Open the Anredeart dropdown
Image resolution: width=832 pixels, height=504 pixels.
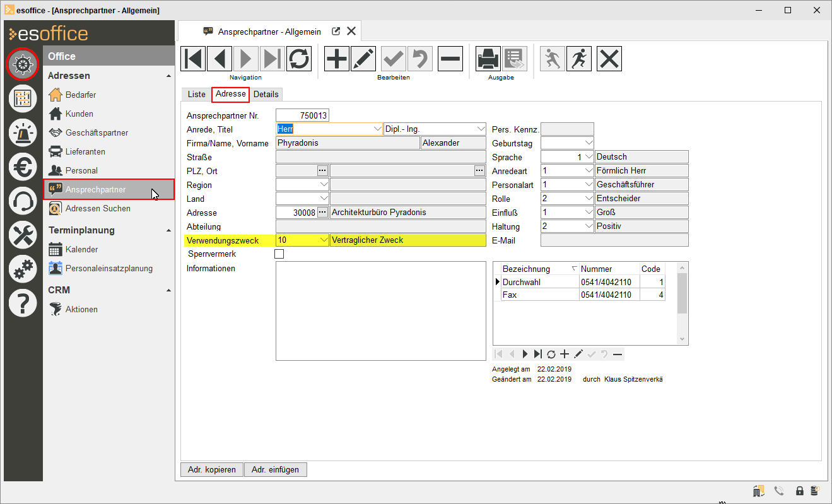(x=589, y=171)
